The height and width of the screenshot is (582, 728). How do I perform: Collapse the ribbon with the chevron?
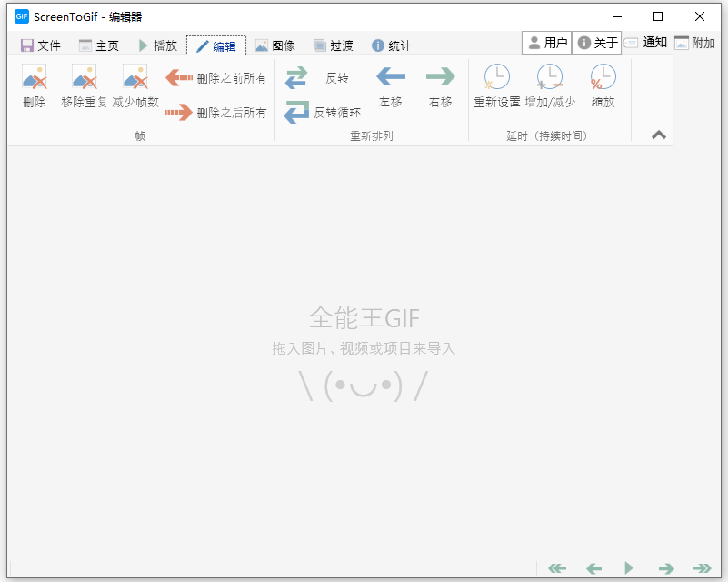coord(658,135)
